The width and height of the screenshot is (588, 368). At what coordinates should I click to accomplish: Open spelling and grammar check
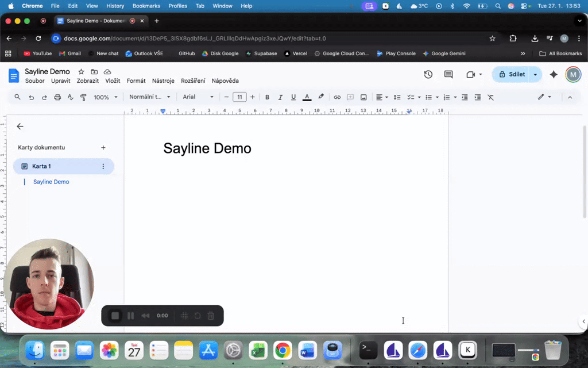click(x=70, y=97)
